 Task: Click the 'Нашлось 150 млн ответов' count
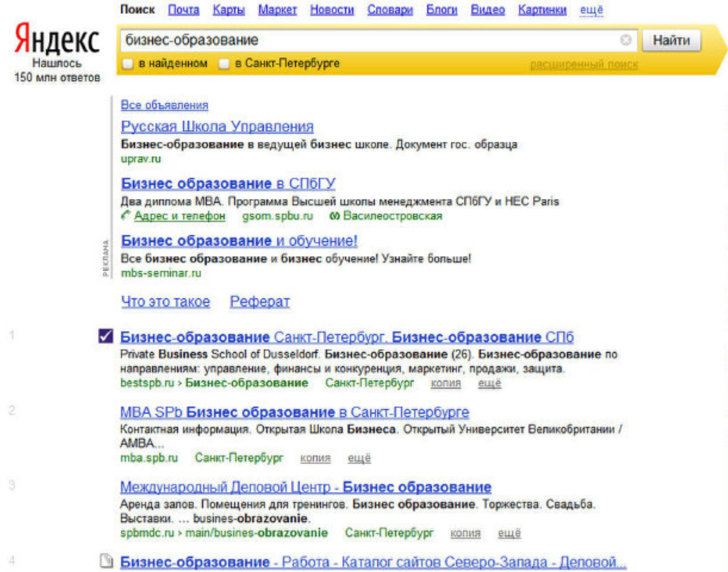[57, 70]
